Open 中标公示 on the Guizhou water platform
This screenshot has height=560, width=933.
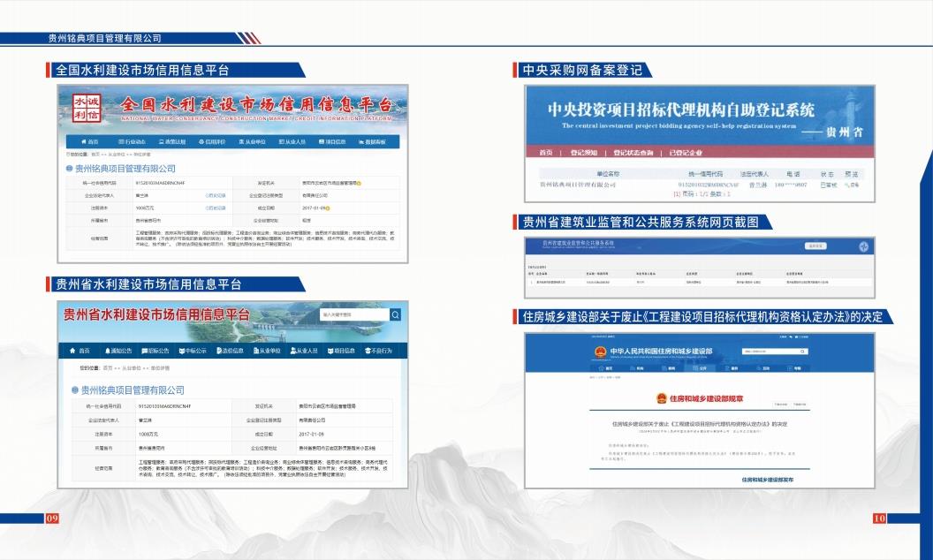[193, 351]
